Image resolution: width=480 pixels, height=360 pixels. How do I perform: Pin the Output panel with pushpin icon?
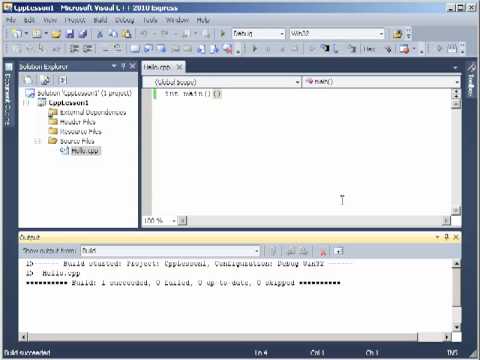click(447, 237)
